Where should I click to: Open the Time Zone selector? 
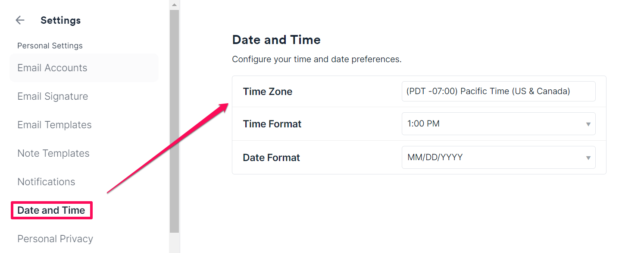pyautogui.click(x=498, y=91)
